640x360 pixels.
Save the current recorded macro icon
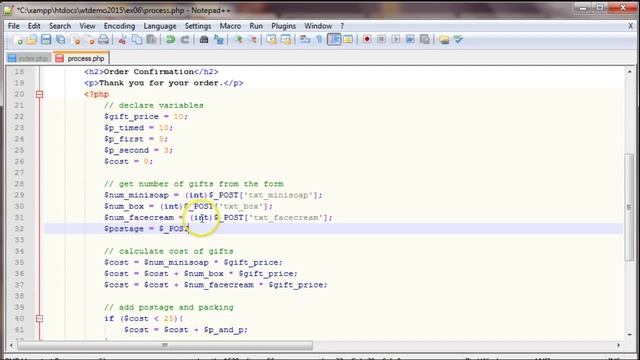pos(425,40)
